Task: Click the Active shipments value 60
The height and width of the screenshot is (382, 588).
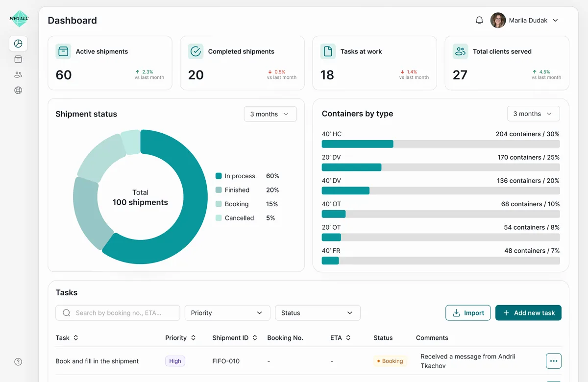Action: 64,75
